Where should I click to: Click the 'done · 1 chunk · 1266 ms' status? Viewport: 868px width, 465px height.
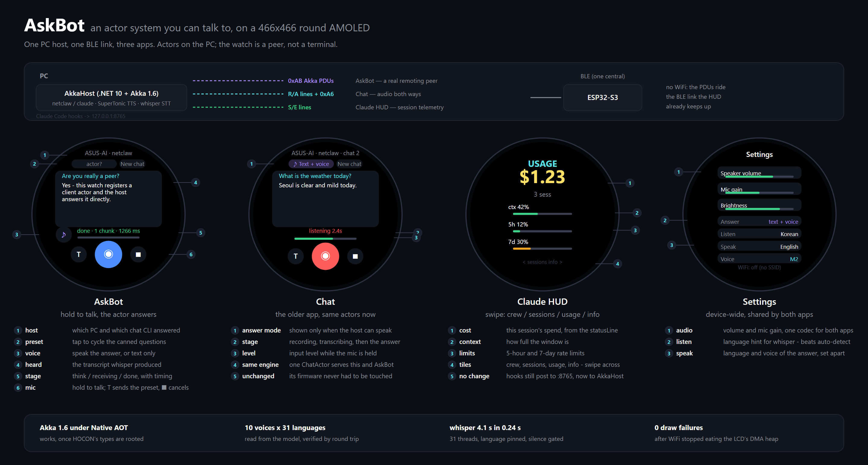[x=108, y=231]
